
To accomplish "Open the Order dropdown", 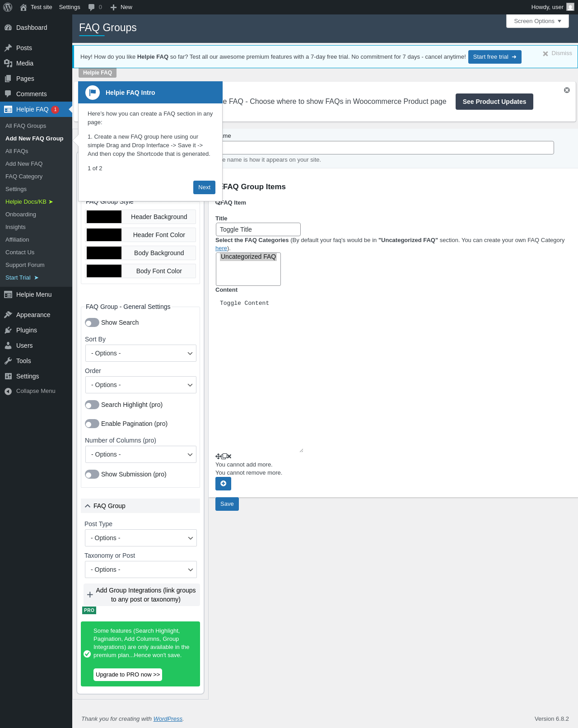I will point(141,385).
